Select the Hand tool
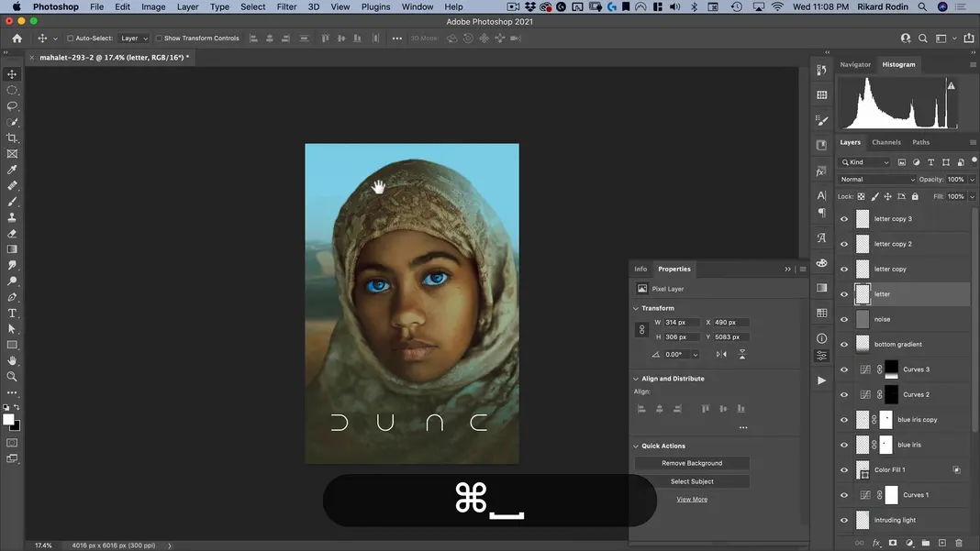 point(12,361)
